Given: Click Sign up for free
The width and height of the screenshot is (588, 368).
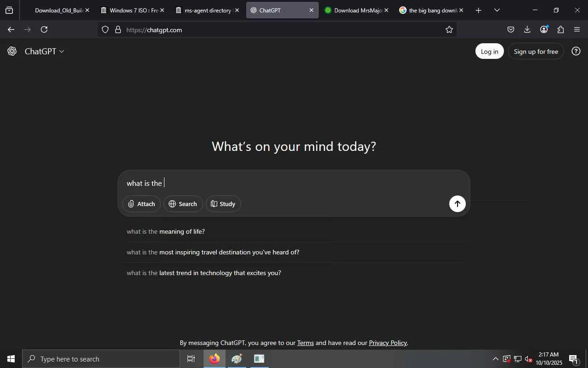Looking at the screenshot, I should coord(536,51).
